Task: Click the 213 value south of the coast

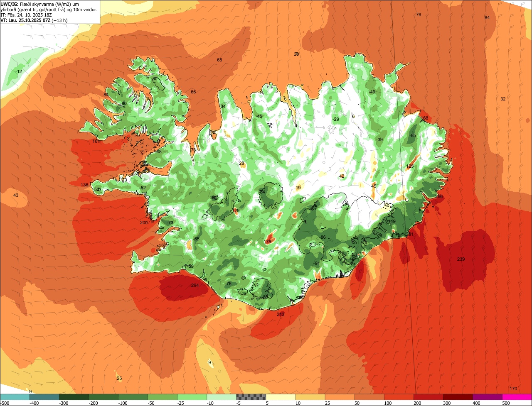Action: pos(281,314)
